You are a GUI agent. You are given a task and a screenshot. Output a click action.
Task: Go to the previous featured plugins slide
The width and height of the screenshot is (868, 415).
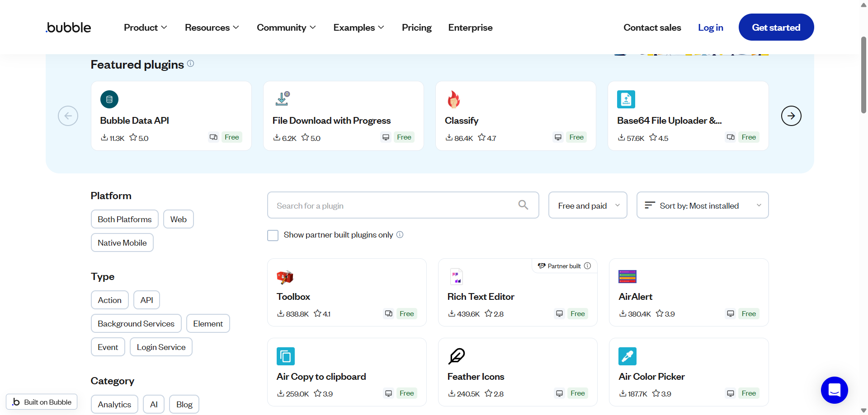[x=68, y=116]
